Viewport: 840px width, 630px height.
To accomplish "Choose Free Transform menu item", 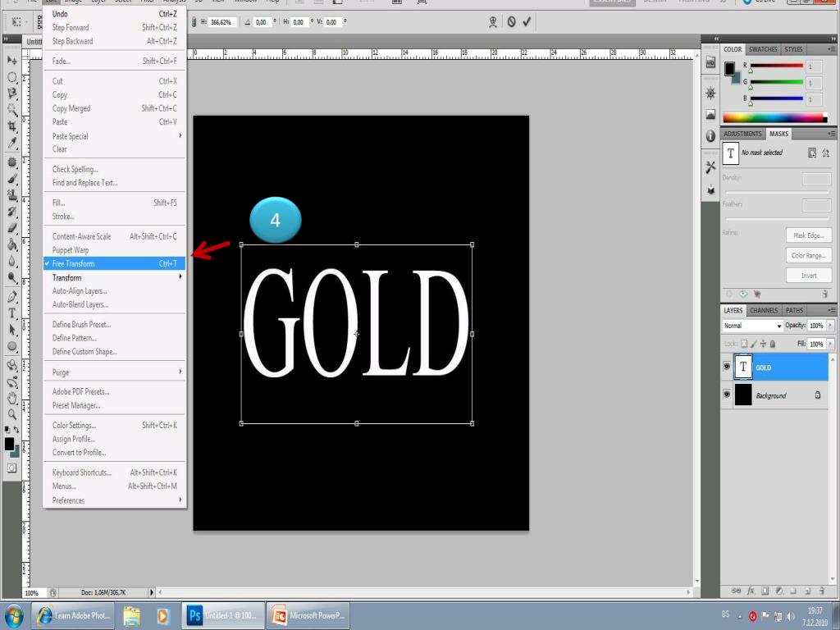I will [x=115, y=263].
